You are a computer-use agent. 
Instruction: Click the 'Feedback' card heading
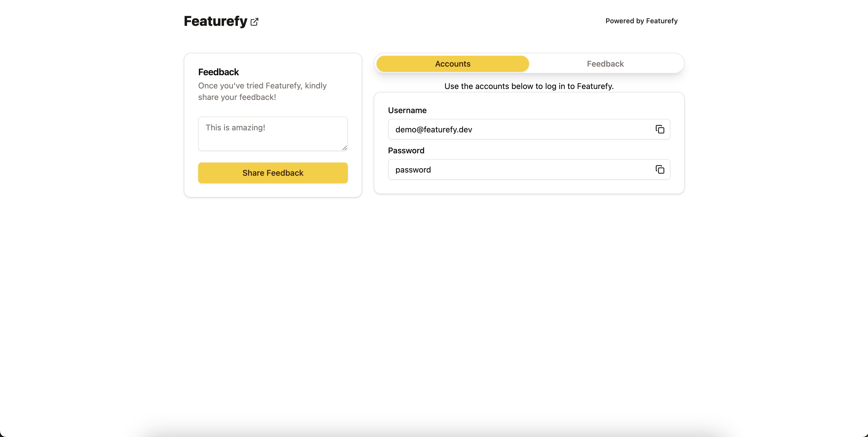pyautogui.click(x=218, y=72)
